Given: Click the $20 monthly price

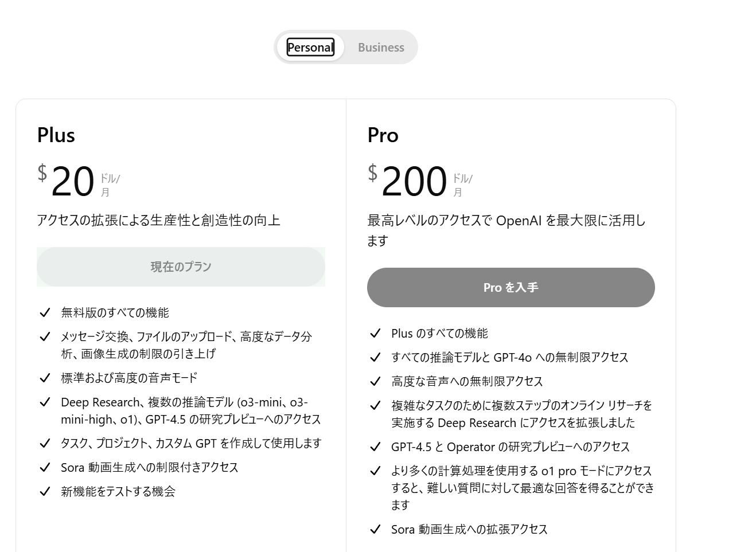Looking at the screenshot, I should (x=79, y=181).
